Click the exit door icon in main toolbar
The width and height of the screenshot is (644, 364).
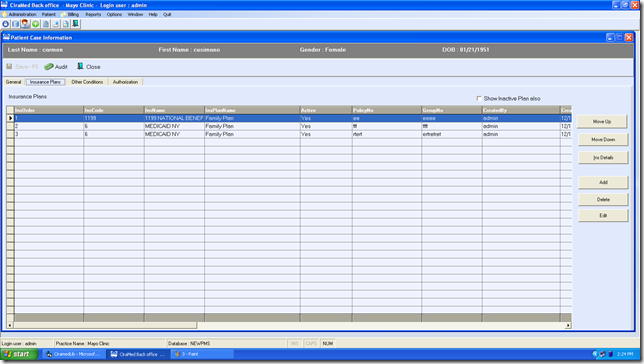[76, 24]
